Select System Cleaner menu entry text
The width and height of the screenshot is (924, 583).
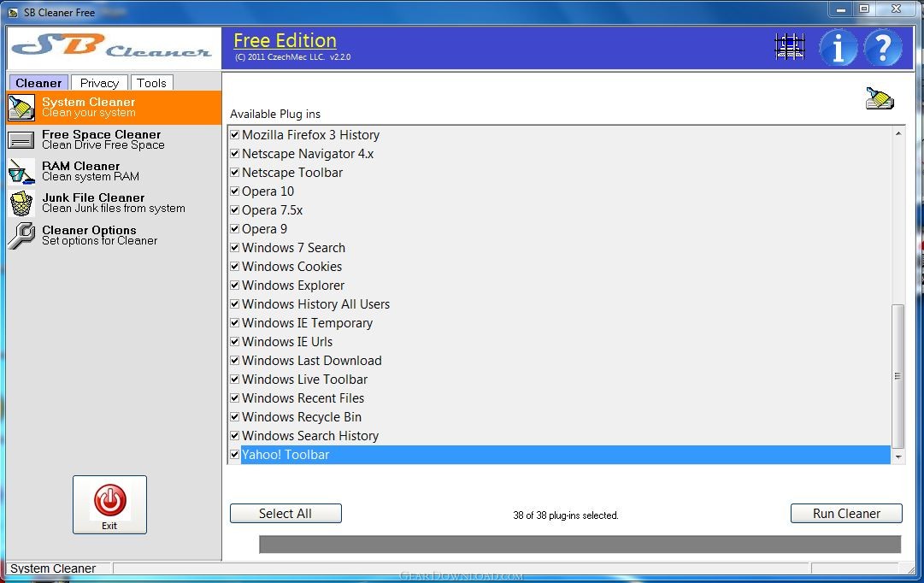coord(89,108)
